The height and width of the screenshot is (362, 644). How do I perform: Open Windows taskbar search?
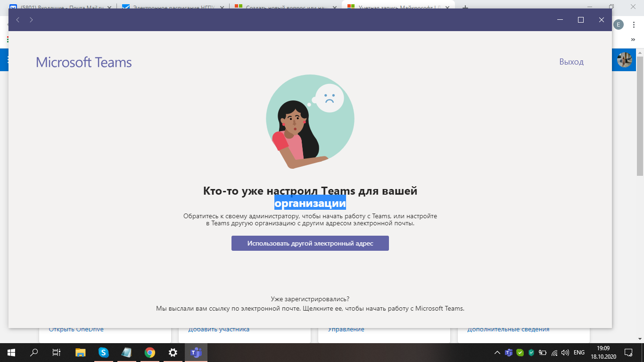point(34,353)
